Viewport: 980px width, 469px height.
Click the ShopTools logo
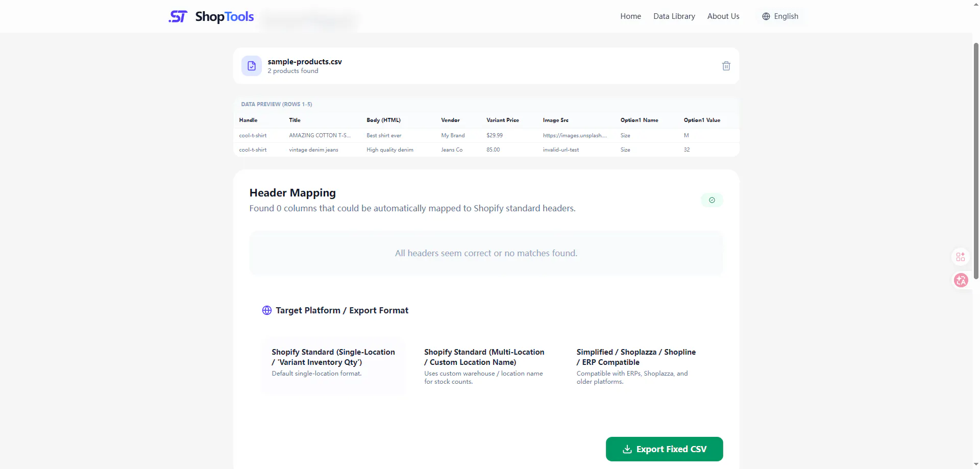point(211,16)
